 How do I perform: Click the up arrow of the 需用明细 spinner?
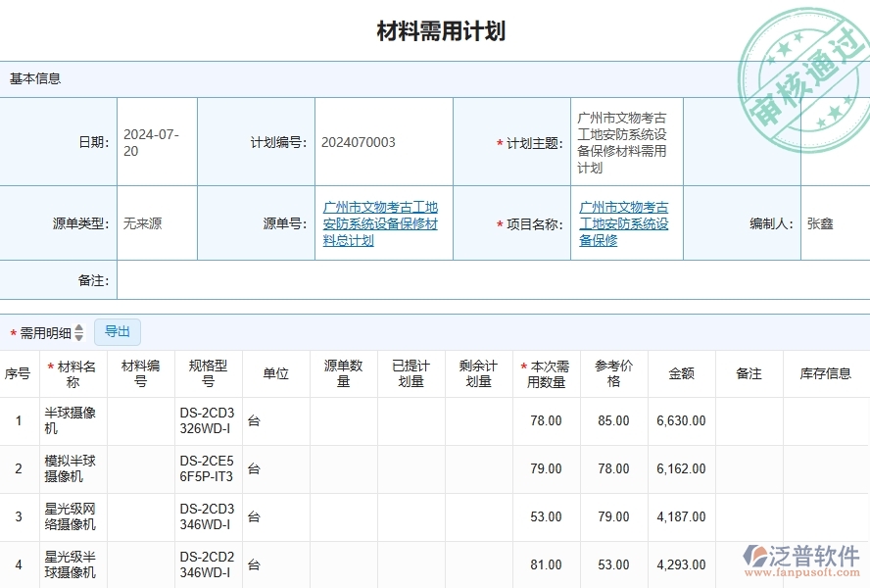coord(78,328)
